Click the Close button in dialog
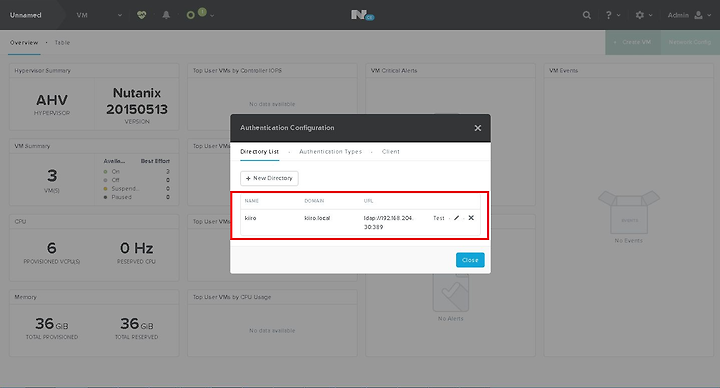Screen dimensions: 720x388 pos(470,260)
